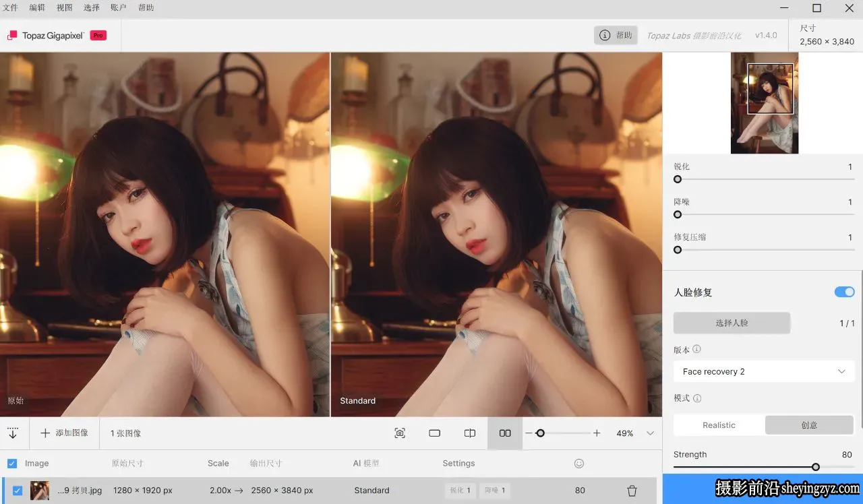Select side-by-side comparison view

click(x=505, y=433)
